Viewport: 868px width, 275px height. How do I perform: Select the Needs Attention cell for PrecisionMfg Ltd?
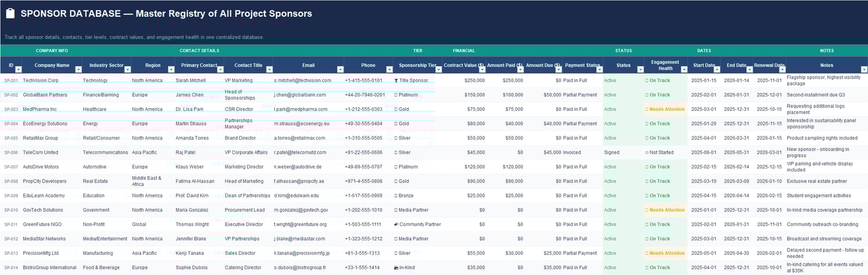(x=665, y=253)
